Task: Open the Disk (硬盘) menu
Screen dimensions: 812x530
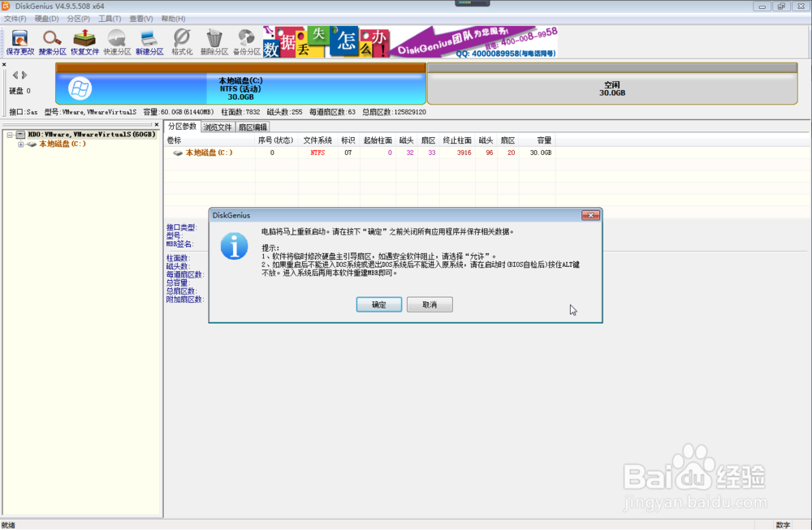Action: pyautogui.click(x=46, y=19)
